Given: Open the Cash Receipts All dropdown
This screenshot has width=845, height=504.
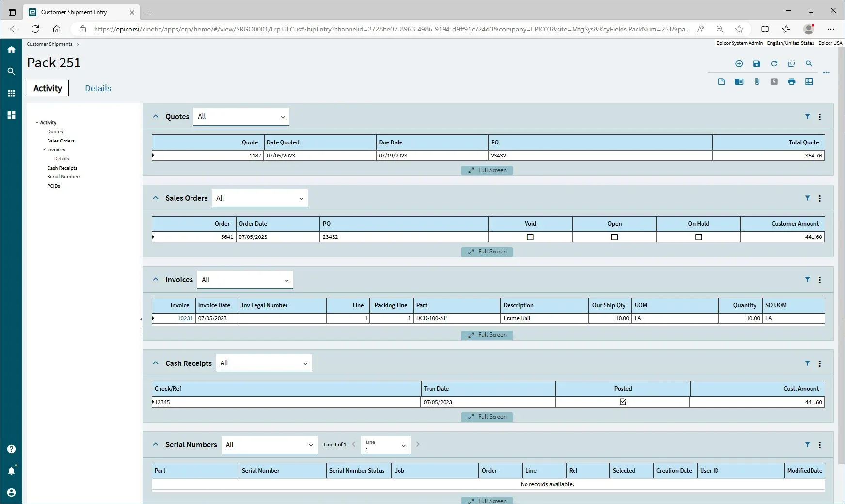Looking at the screenshot, I should (x=264, y=363).
